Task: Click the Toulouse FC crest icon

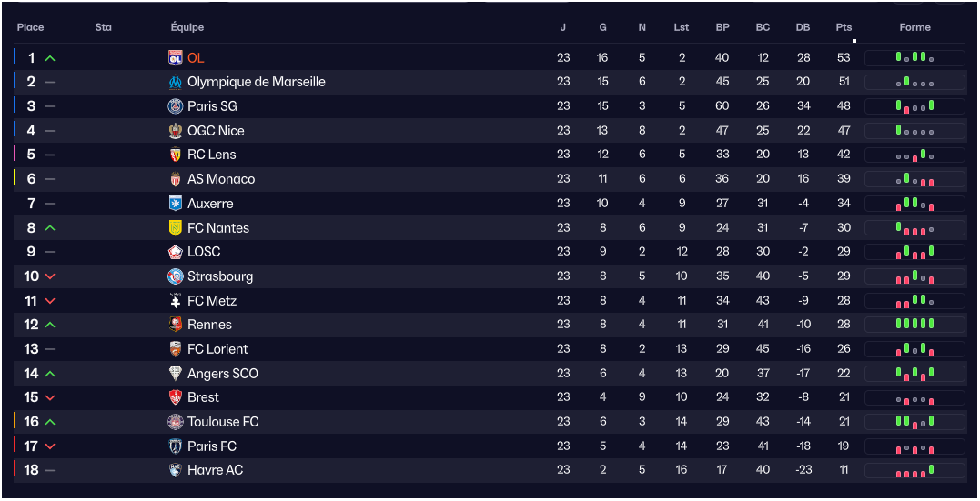Action: click(176, 422)
